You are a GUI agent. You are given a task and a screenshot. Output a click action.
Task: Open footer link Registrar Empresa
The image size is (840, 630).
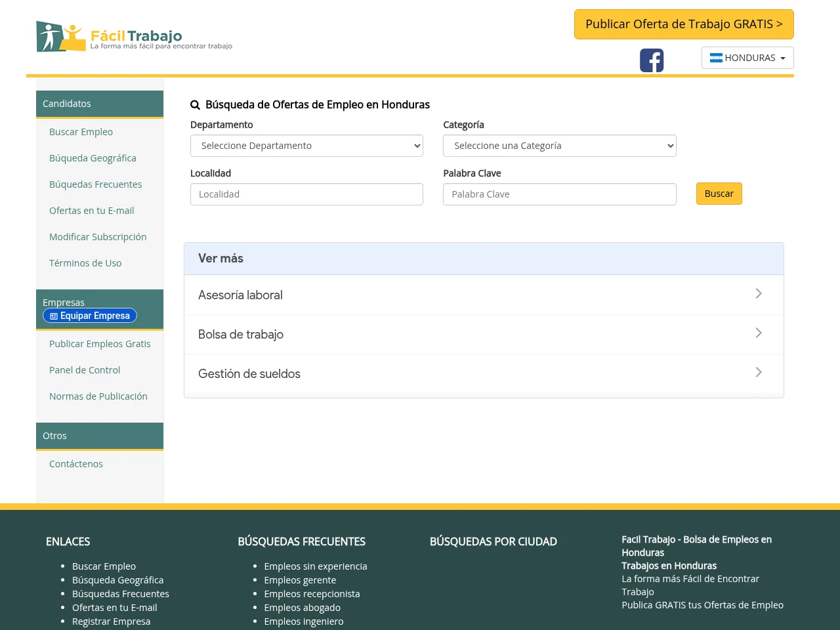pos(111,621)
